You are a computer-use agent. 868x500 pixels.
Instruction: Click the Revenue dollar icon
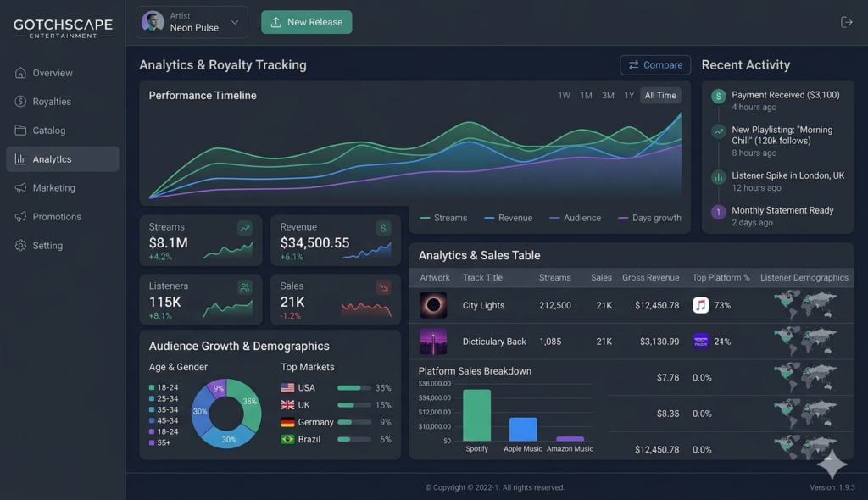point(383,228)
